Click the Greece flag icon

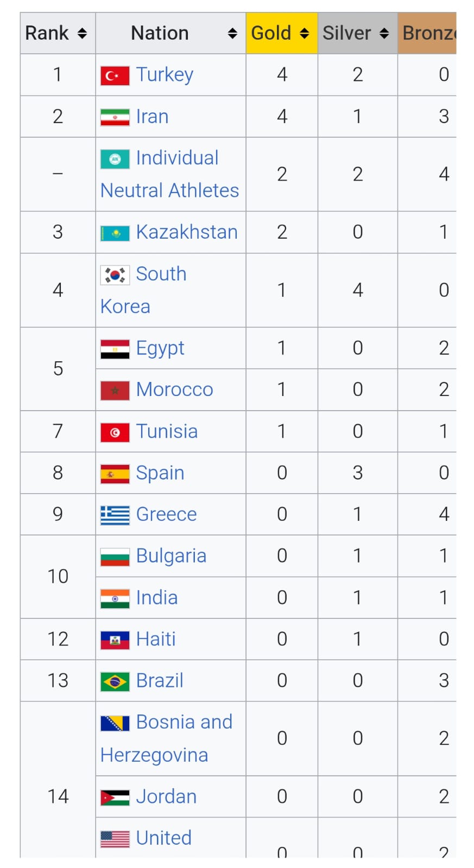coord(115,515)
